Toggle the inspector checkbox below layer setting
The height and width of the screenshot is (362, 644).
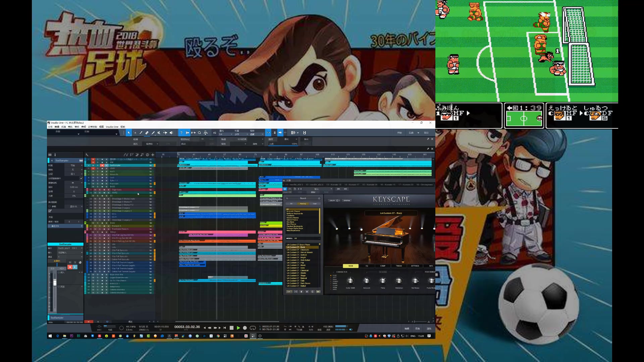(81, 178)
